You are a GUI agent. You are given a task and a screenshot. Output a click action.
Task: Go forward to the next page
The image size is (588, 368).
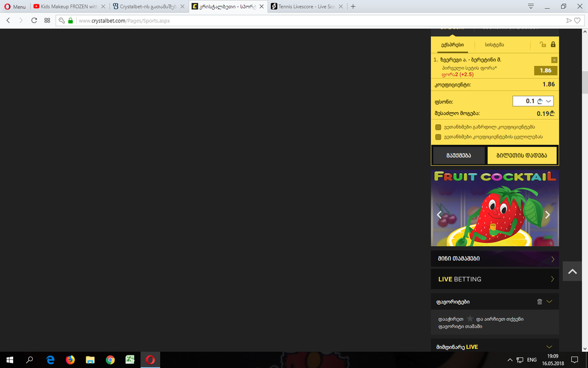tap(21, 20)
